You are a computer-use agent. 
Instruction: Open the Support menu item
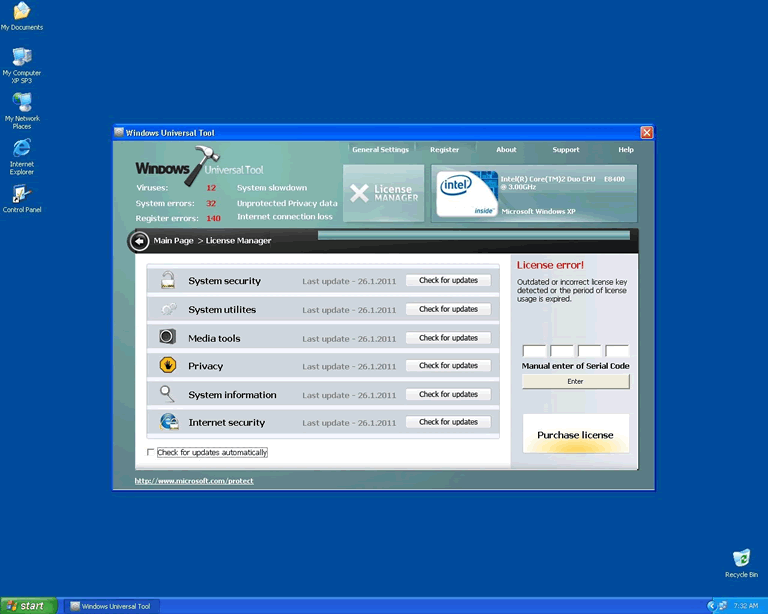click(x=565, y=150)
